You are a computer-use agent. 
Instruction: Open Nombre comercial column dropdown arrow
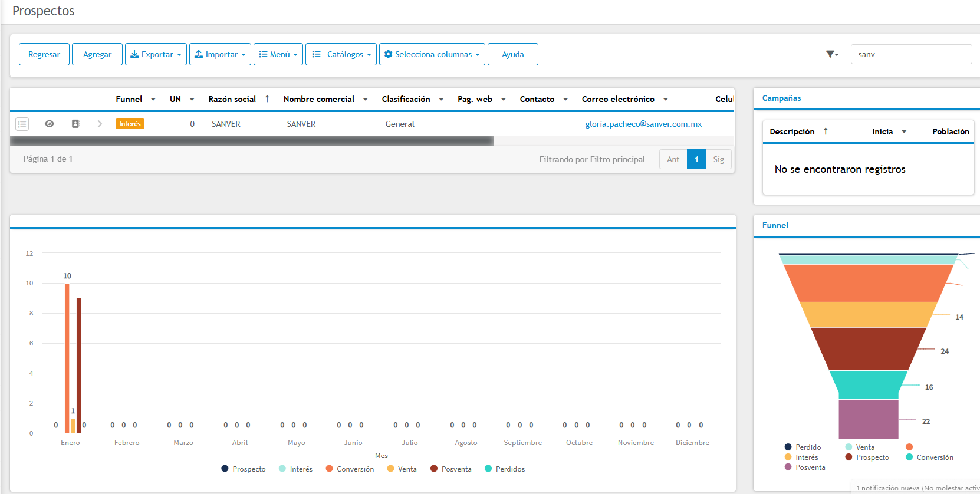click(x=366, y=99)
